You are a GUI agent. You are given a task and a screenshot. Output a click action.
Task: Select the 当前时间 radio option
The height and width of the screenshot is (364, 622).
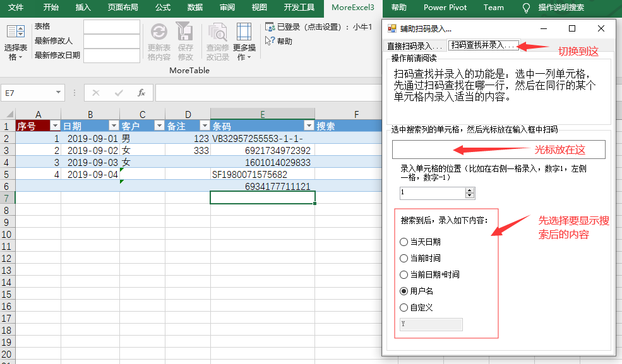click(x=404, y=258)
